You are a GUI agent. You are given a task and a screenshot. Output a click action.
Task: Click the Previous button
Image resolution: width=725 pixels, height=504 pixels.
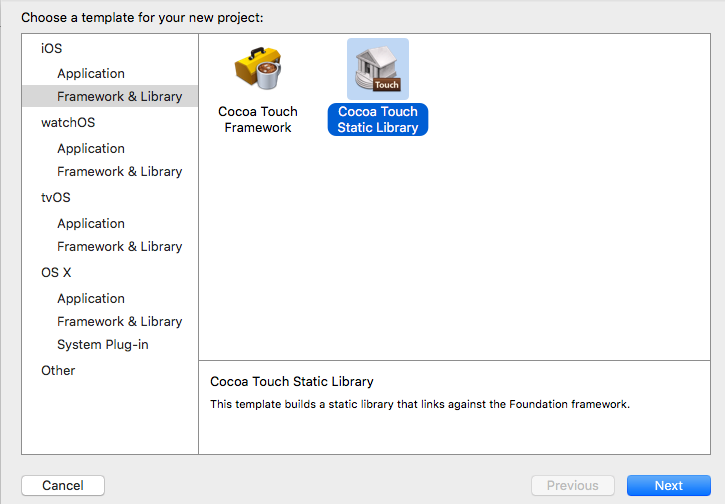pyautogui.click(x=573, y=486)
